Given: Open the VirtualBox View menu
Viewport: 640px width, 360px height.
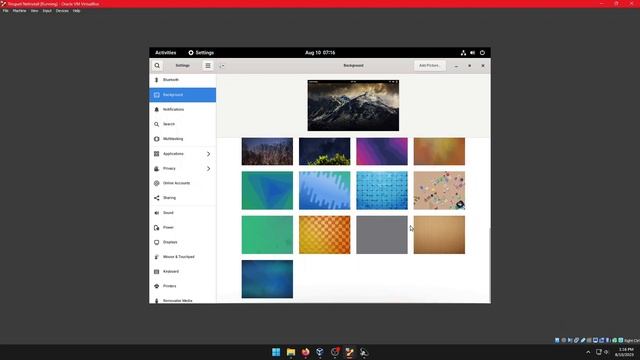Looking at the screenshot, I should (x=34, y=11).
